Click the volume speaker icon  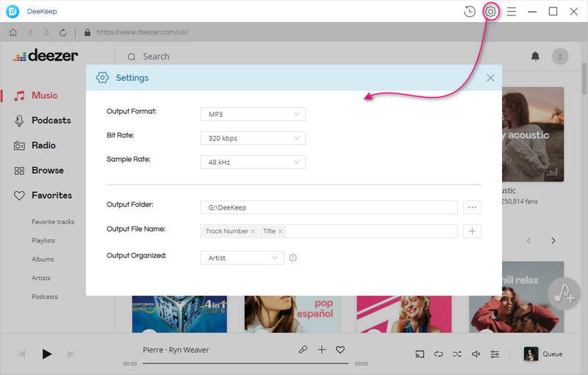(x=476, y=354)
